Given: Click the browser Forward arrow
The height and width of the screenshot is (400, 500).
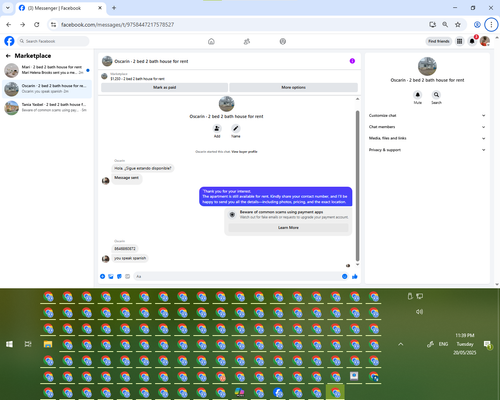Looking at the screenshot, I should (22, 25).
